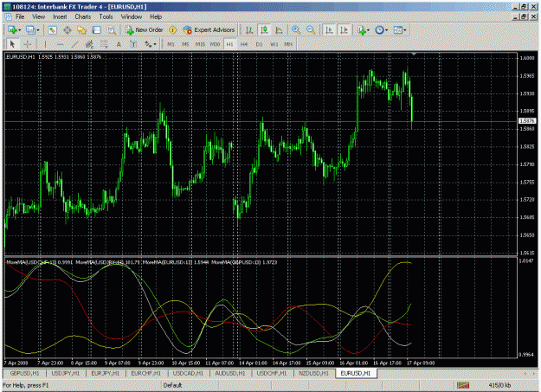The height and width of the screenshot is (392, 541).
Task: Switch to the AUDUSD,H1 chart tab
Action: [230, 373]
